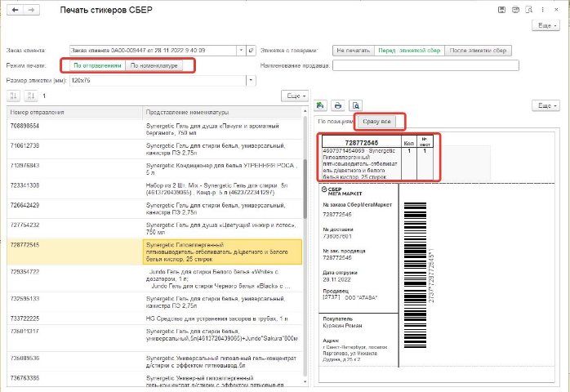Click the first sort icon above the shipment list
Image resolution: width=570 pixels, height=392 pixels.
tap(16, 96)
